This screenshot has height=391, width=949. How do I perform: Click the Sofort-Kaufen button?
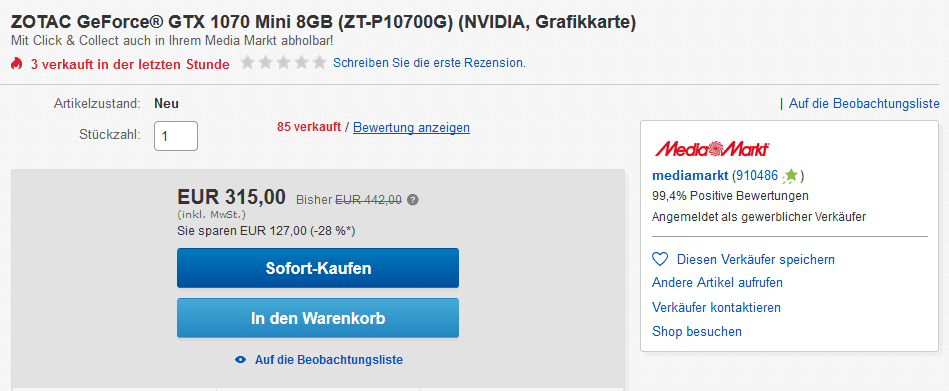point(318,268)
